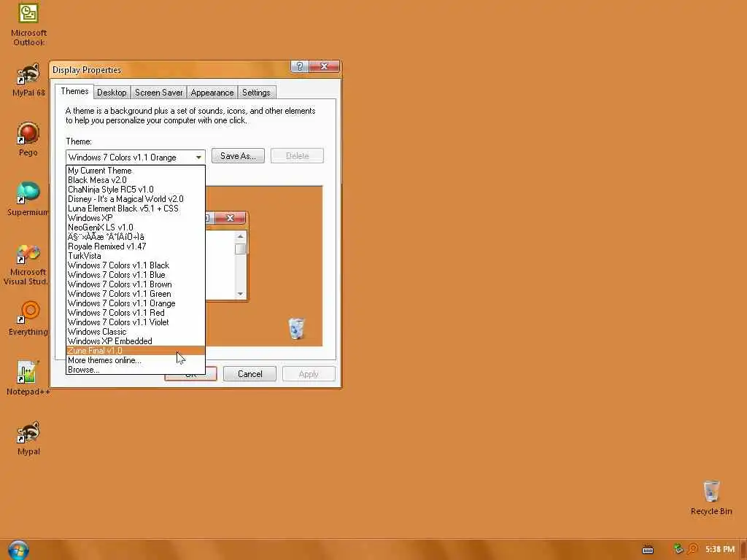
Task: Click the Save As... button
Action: pos(238,156)
